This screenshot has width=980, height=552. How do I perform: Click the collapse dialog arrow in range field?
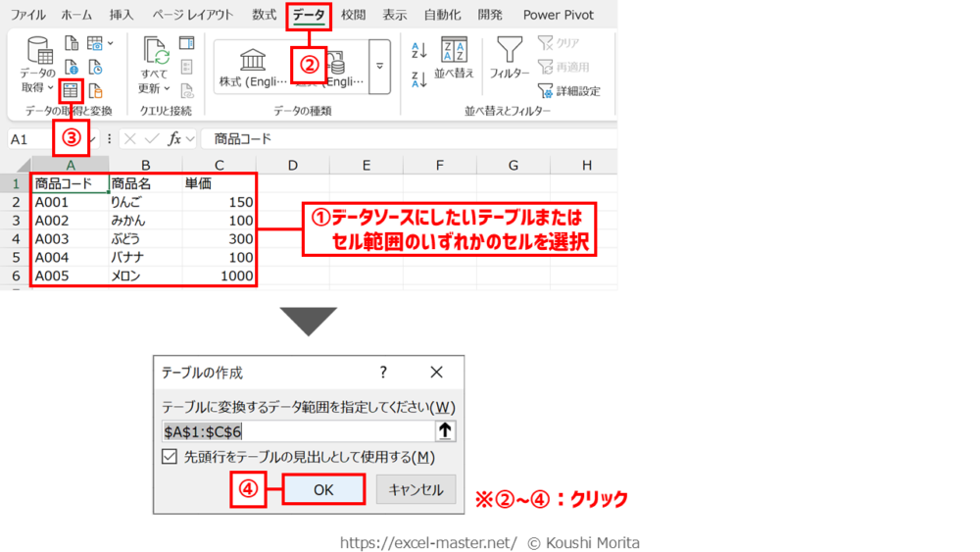[445, 430]
